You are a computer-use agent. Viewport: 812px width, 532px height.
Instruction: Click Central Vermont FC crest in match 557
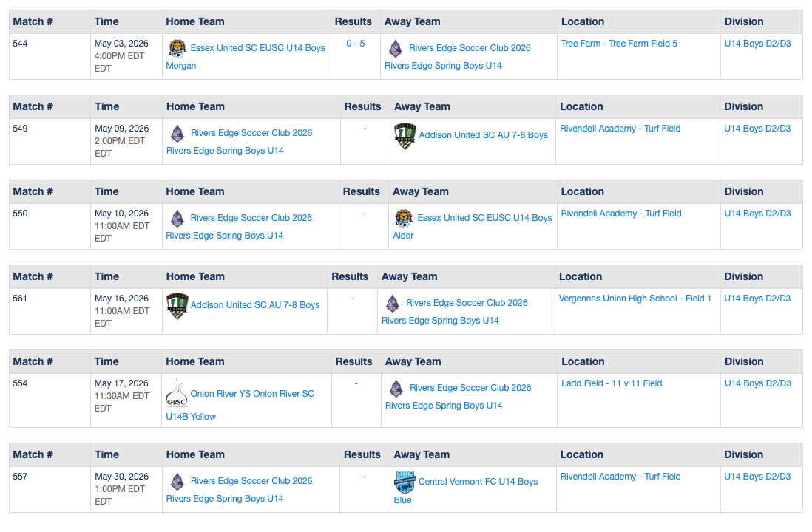[x=405, y=482]
